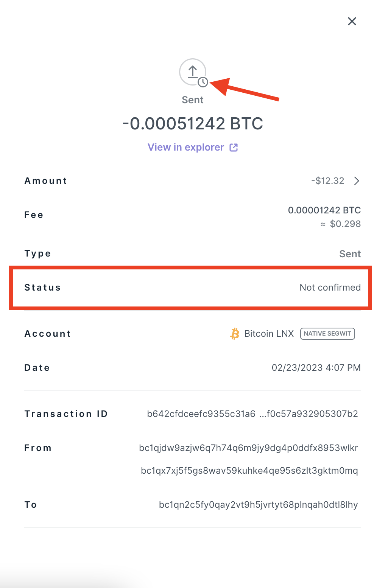
Task: Click the external link icon beside explorer
Action: [x=234, y=147]
